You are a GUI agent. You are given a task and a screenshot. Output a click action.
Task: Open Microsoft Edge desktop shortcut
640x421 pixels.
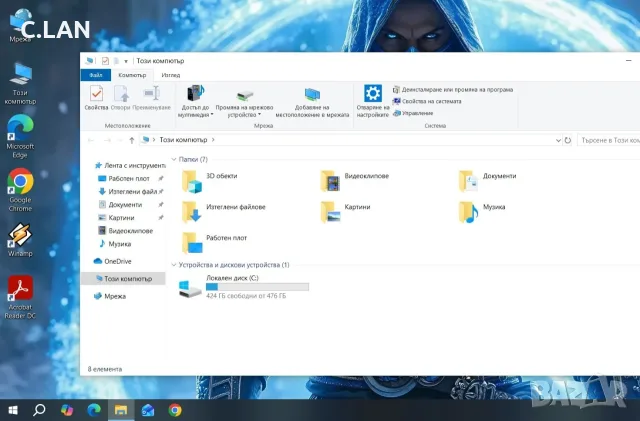click(20, 136)
